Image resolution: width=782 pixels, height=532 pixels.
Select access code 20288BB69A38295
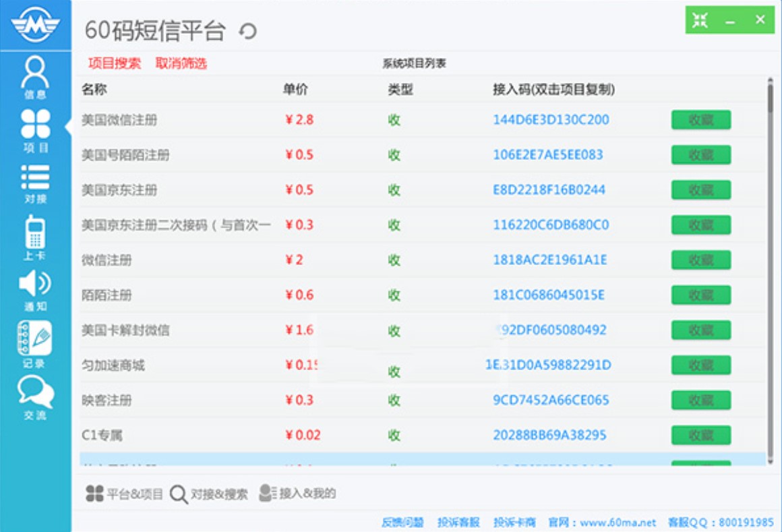tap(549, 435)
